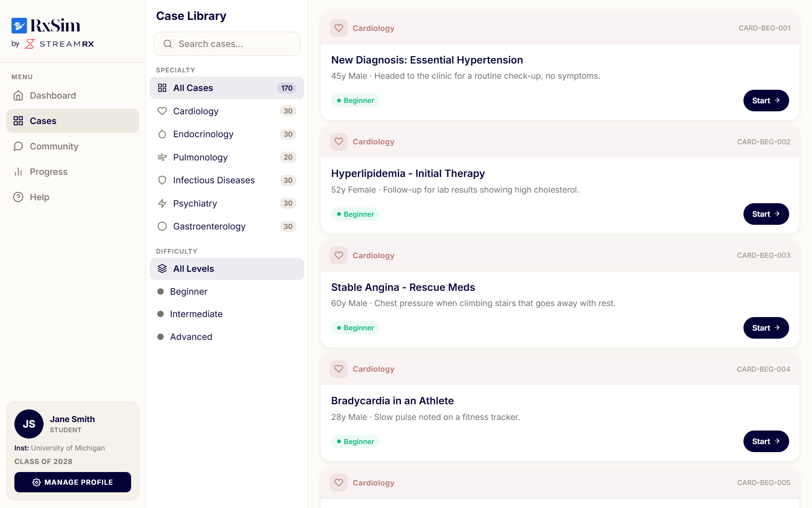The height and width of the screenshot is (508, 812).
Task: Click the All Levels layers icon
Action: (x=162, y=269)
